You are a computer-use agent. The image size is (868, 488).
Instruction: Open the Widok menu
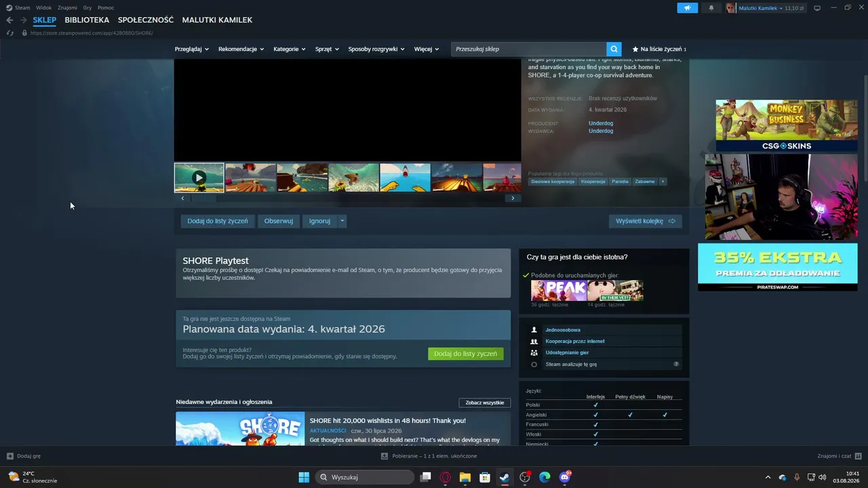(x=44, y=7)
